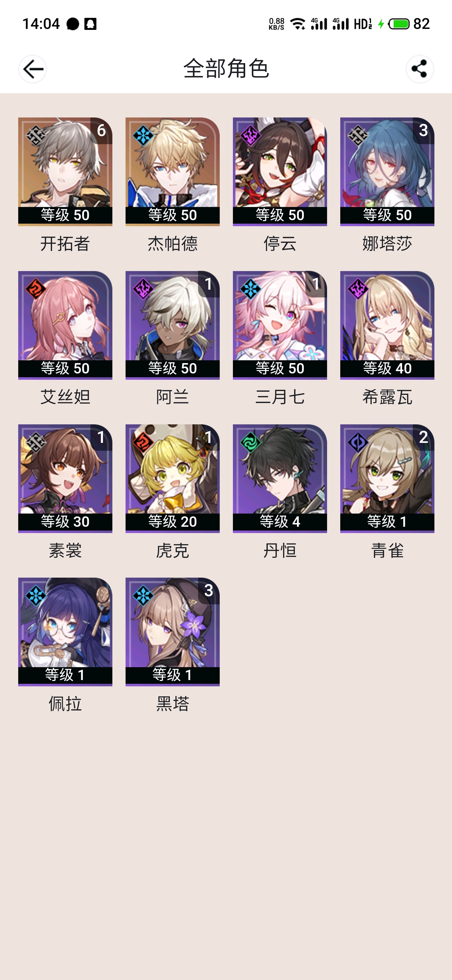Tap the lightning element icon on 停云
The width and height of the screenshot is (452, 980).
tap(250, 135)
